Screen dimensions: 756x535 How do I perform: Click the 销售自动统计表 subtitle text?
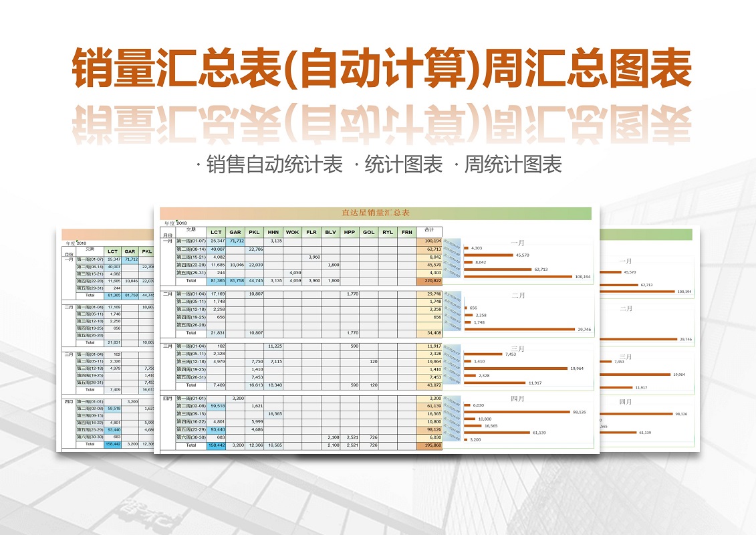(275, 165)
